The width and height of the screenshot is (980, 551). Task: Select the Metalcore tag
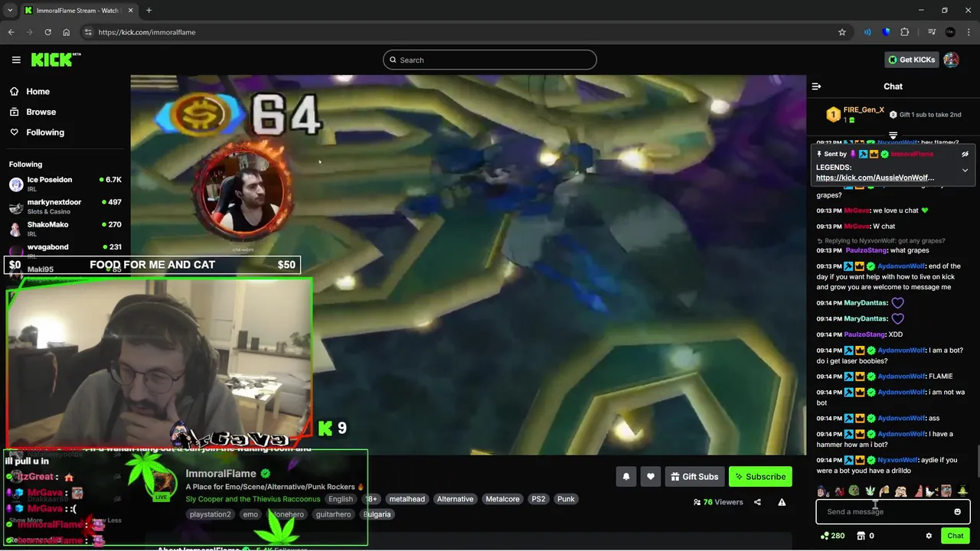pyautogui.click(x=502, y=499)
